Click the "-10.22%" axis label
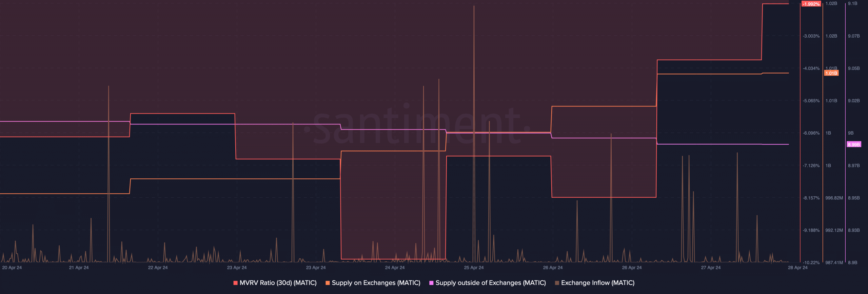This screenshot has height=294, width=868. (811, 262)
